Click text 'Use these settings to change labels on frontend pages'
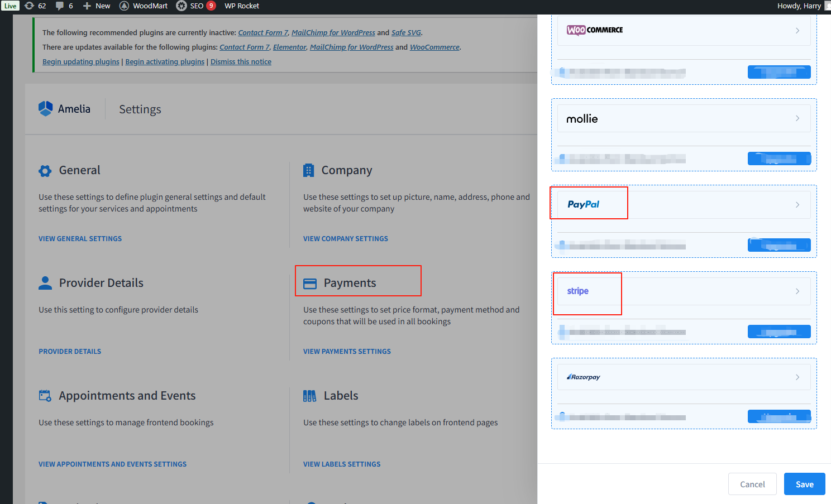Screen dimensions: 831x504 pos(400,423)
